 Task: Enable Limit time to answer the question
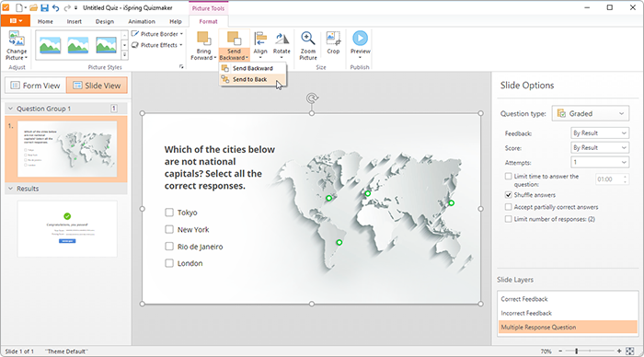click(509, 177)
